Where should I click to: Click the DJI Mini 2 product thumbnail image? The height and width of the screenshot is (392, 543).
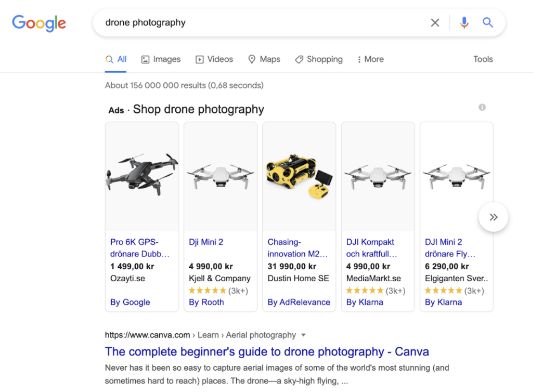tap(220, 175)
